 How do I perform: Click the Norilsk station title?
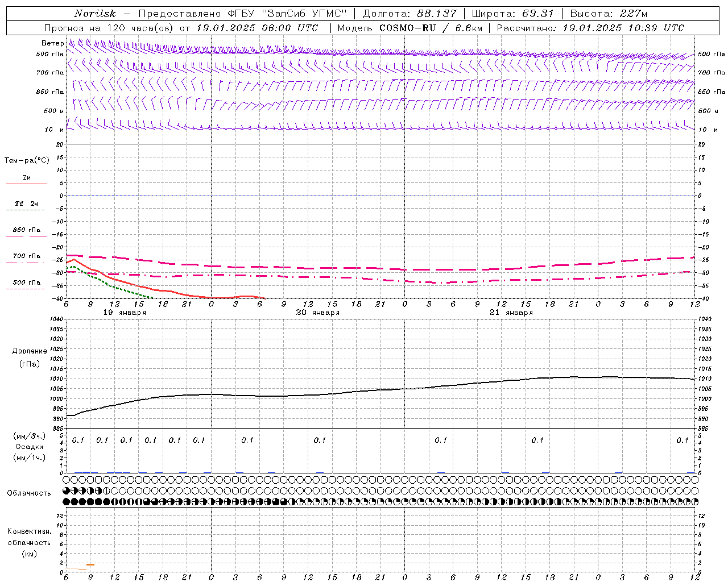tap(95, 14)
